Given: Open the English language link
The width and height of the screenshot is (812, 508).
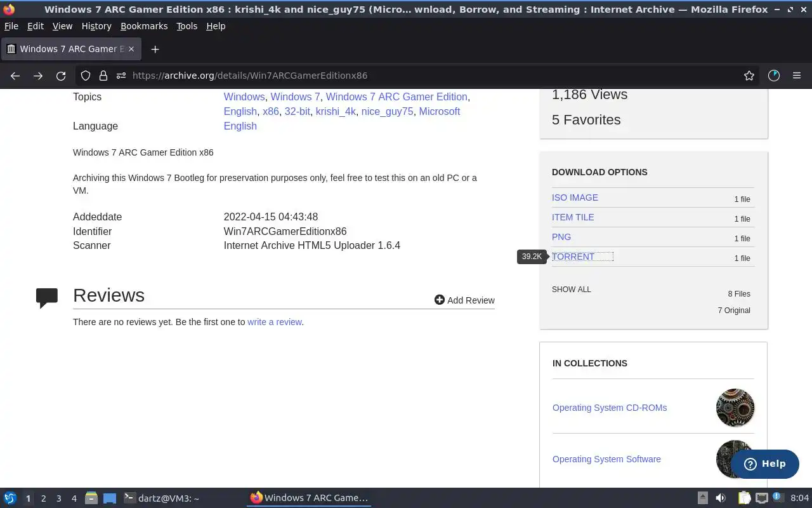Looking at the screenshot, I should 240,126.
